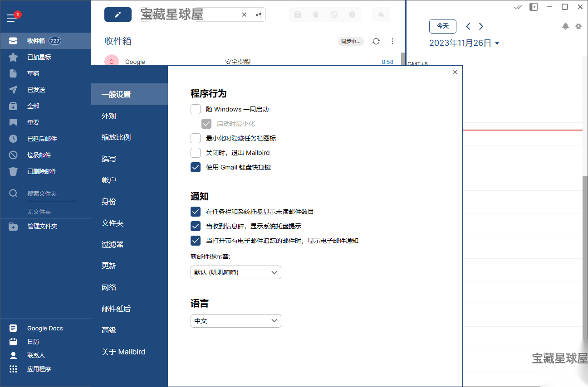This screenshot has height=387, width=588.
Task: Go to previous day in calendar
Action: 468,26
